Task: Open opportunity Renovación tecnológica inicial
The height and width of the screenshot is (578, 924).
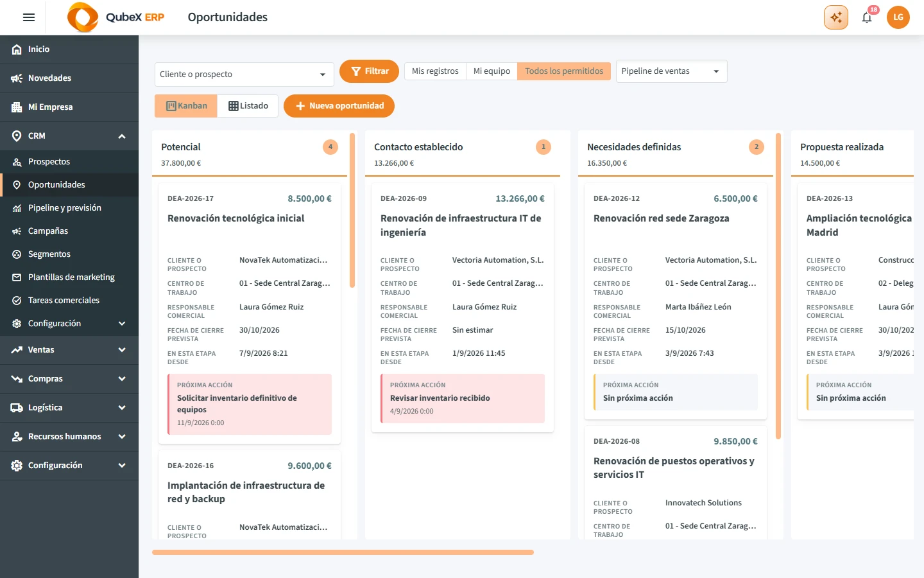Action: point(236,218)
